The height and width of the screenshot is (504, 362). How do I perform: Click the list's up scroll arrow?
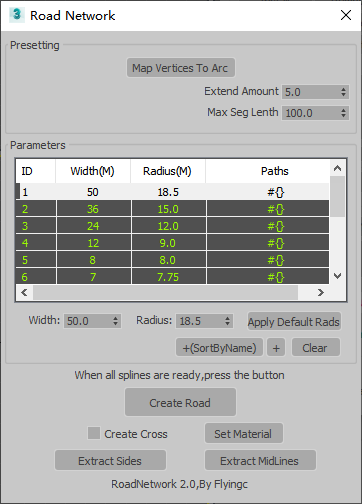tap(337, 168)
